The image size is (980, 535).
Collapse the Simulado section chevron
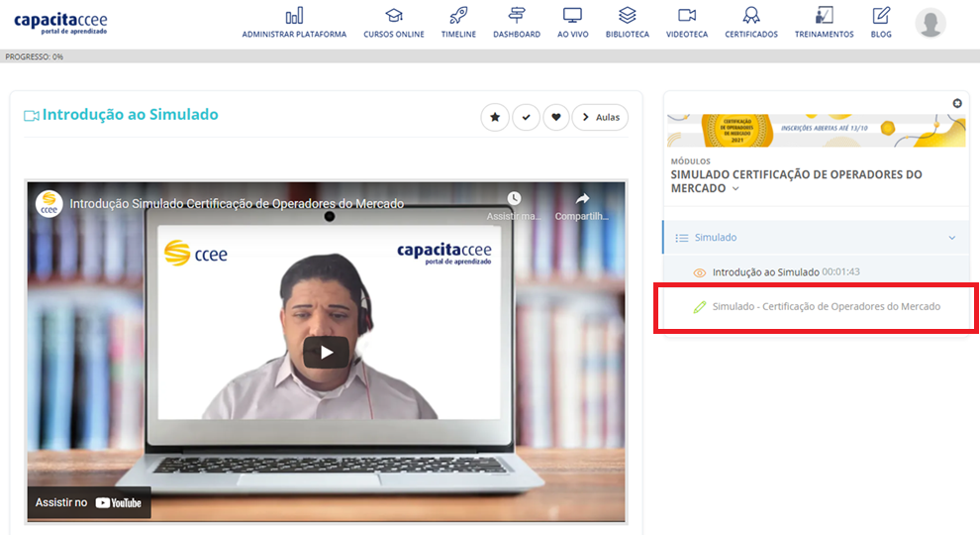point(952,238)
